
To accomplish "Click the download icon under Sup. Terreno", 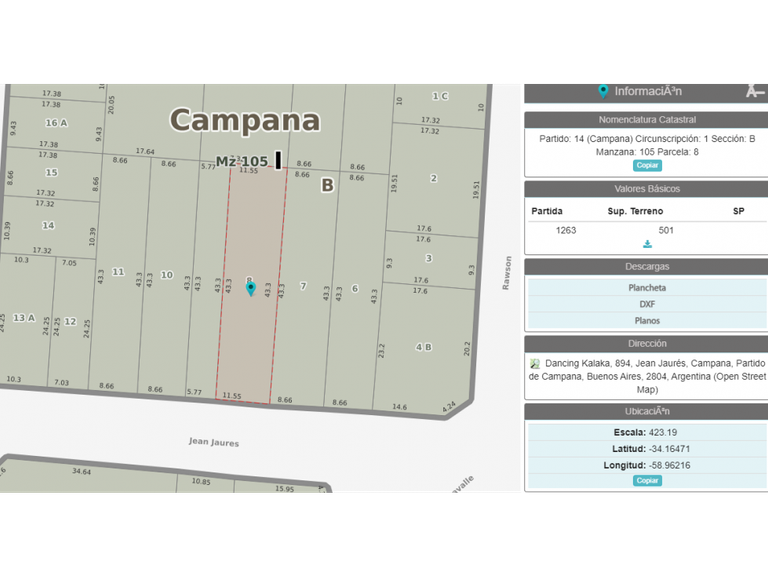I will [x=647, y=244].
